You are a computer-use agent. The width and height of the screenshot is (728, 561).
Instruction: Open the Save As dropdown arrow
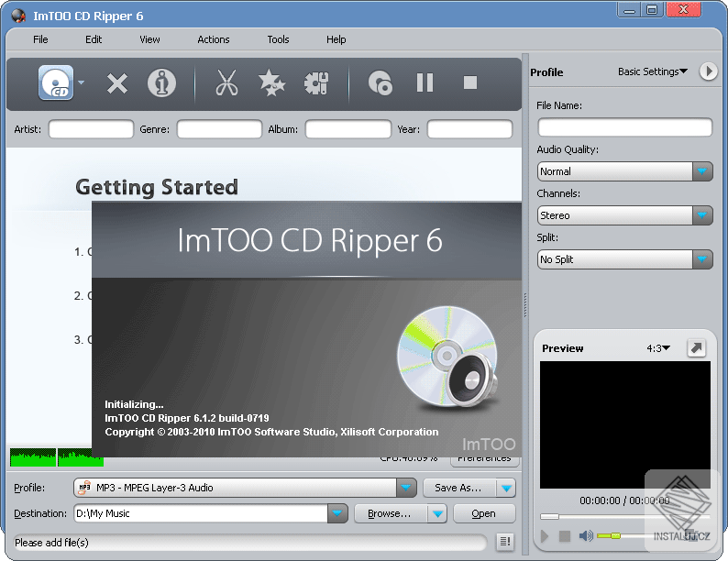coord(506,488)
